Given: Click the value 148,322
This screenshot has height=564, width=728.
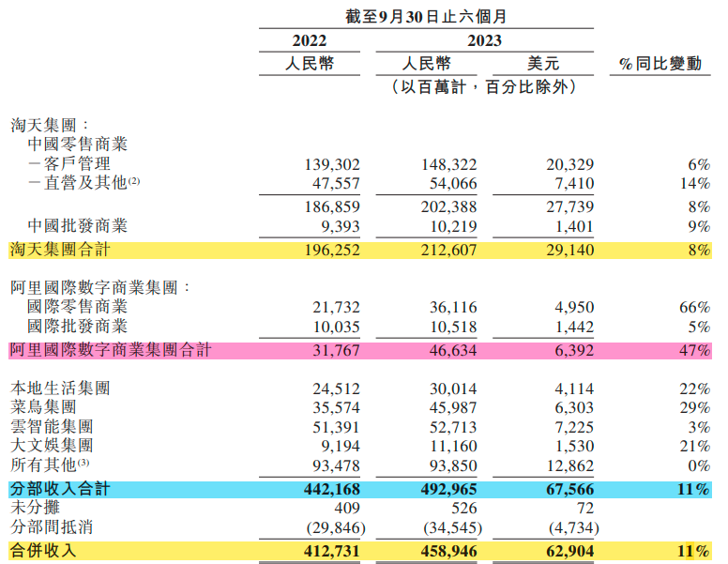Looking at the screenshot, I should pyautogui.click(x=449, y=164).
